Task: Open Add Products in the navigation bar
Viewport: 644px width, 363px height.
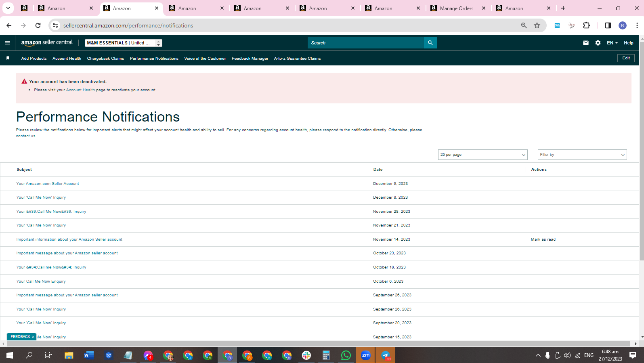Action: 34,59
